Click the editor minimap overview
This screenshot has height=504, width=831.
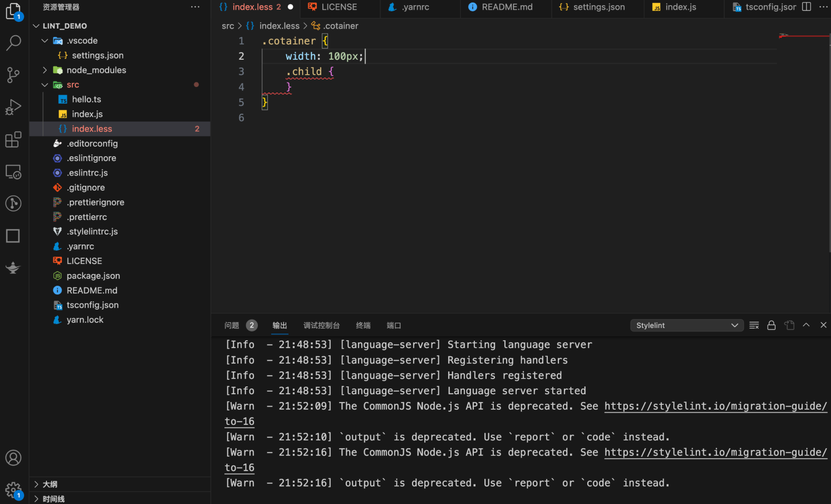803,36
